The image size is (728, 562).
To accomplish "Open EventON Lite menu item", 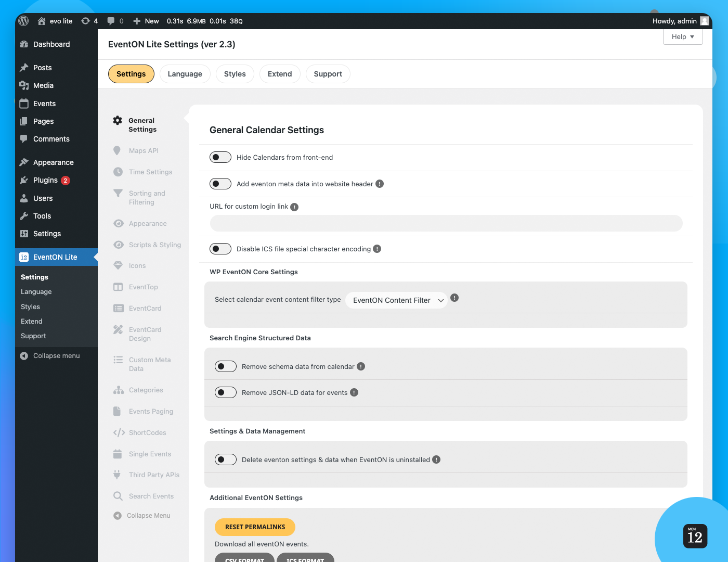I will [56, 257].
